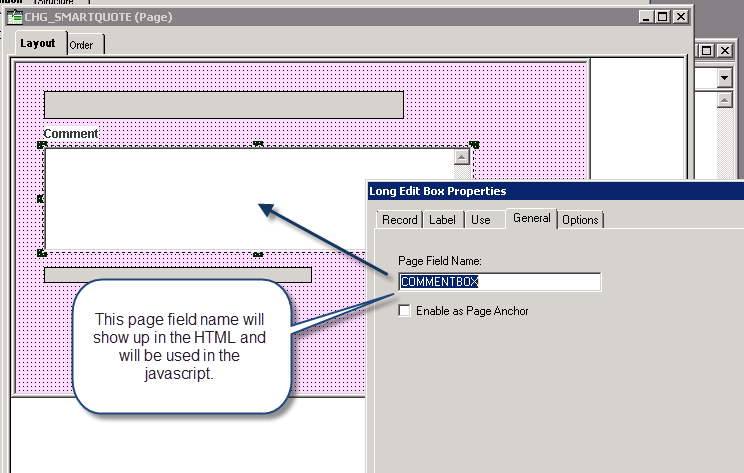Click the Page Field Name input box
This screenshot has width=744, height=473.
tap(500, 282)
